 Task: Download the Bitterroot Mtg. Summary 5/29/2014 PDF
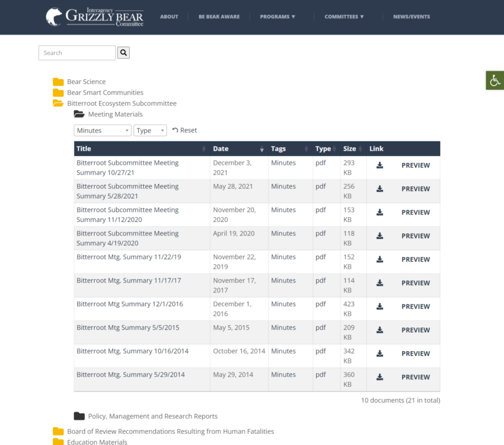pyautogui.click(x=380, y=377)
